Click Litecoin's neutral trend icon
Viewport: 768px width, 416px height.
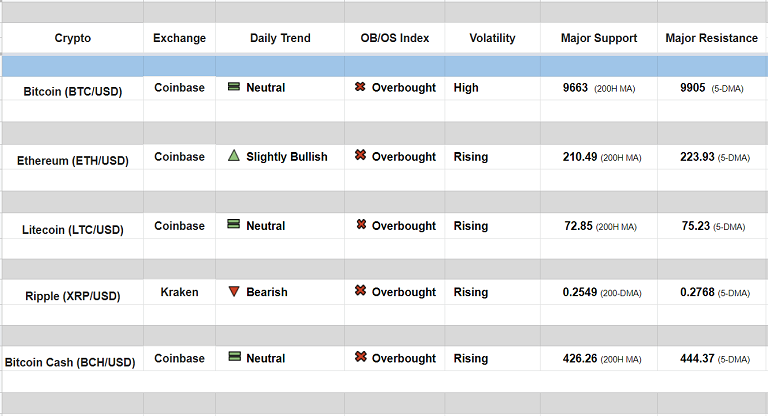pos(233,225)
